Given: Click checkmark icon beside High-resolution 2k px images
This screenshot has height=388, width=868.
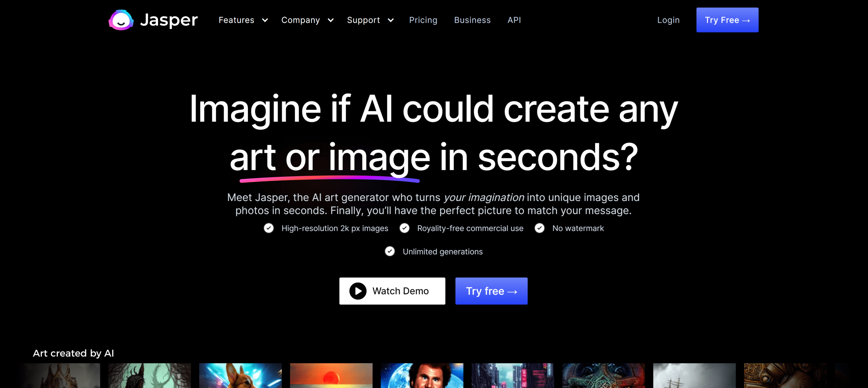Looking at the screenshot, I should (269, 228).
